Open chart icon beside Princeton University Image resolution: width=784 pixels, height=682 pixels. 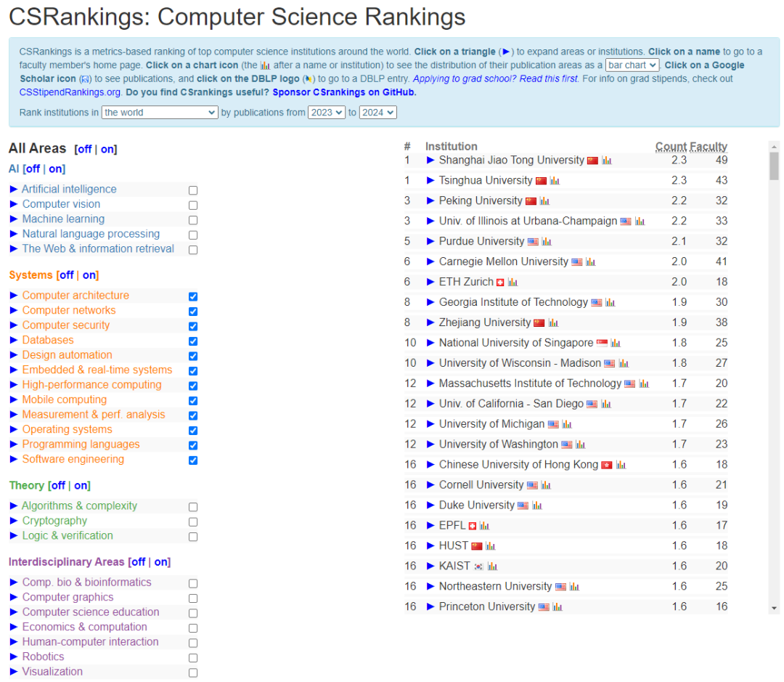tap(557, 607)
